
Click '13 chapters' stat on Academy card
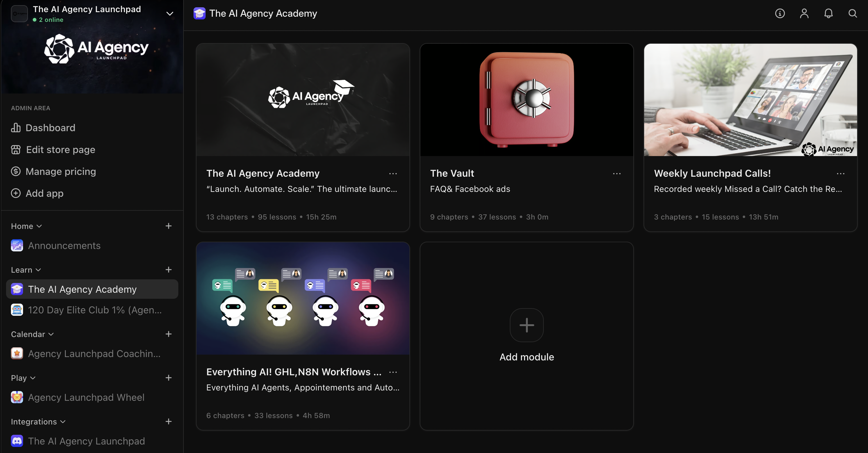pos(227,217)
